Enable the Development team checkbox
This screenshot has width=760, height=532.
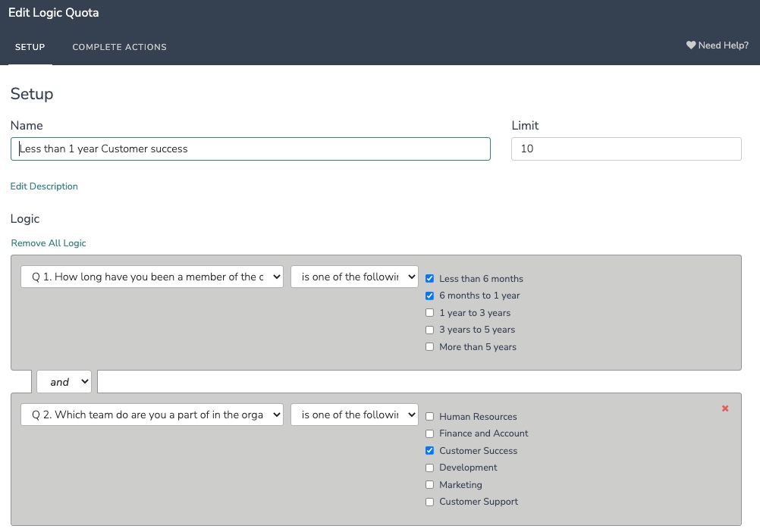[x=430, y=468]
